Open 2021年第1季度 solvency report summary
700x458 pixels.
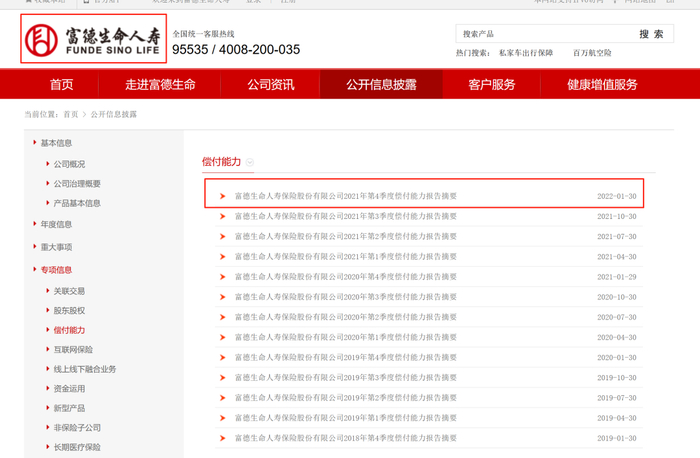346,257
